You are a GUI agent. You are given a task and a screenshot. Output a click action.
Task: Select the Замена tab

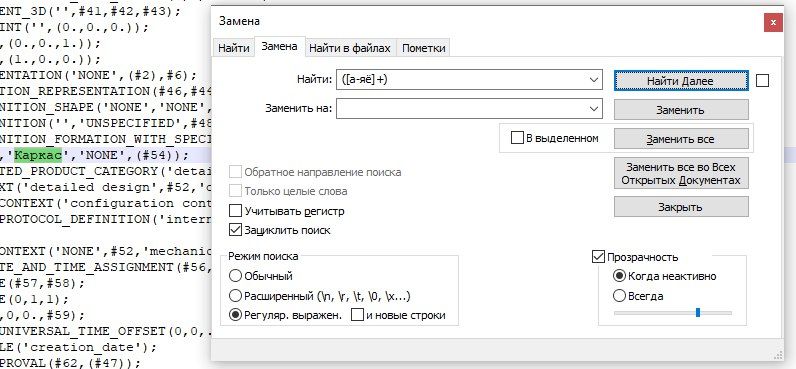point(279,47)
